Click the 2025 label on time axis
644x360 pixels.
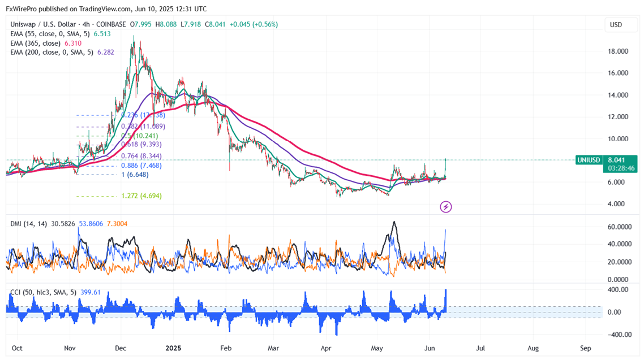tap(173, 348)
